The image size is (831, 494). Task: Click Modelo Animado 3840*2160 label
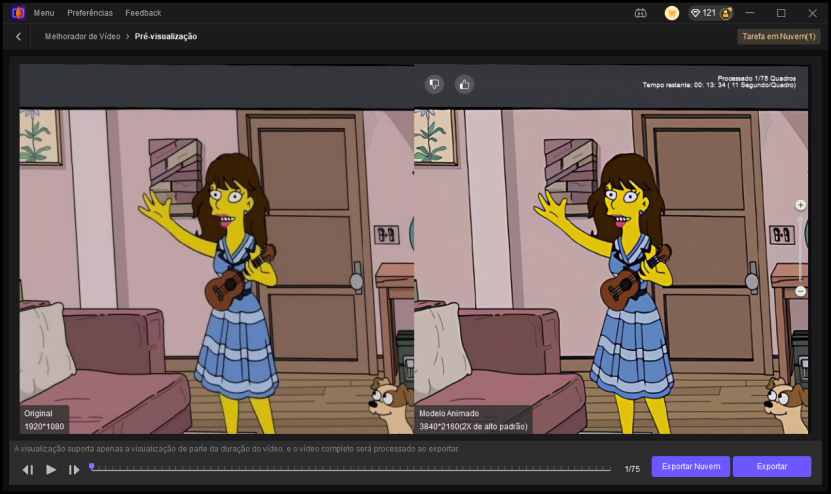tap(473, 420)
